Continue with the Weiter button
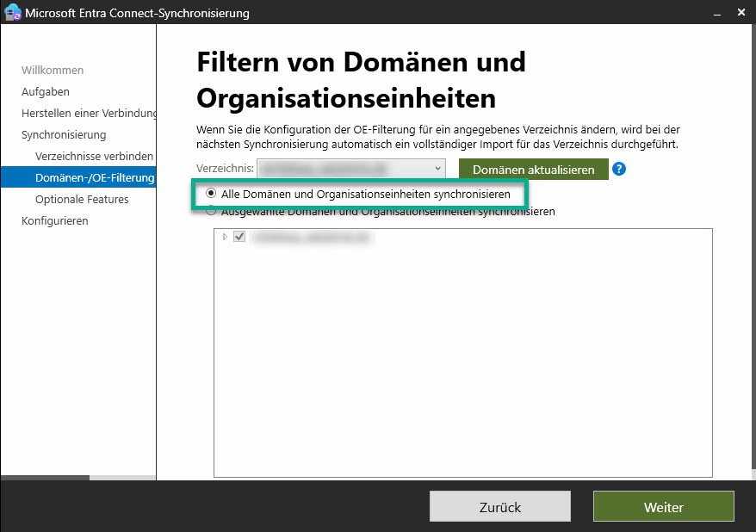 (x=663, y=507)
